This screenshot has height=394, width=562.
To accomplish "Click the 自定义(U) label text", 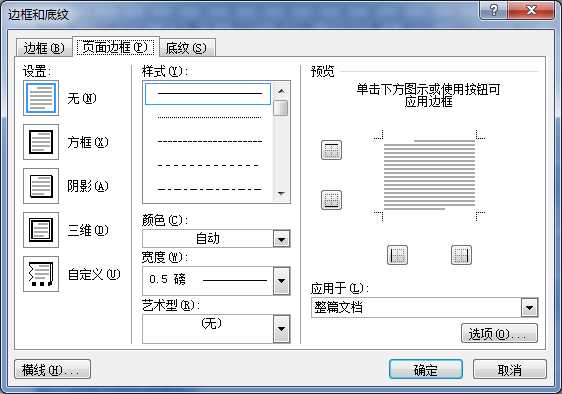I will 94,275.
